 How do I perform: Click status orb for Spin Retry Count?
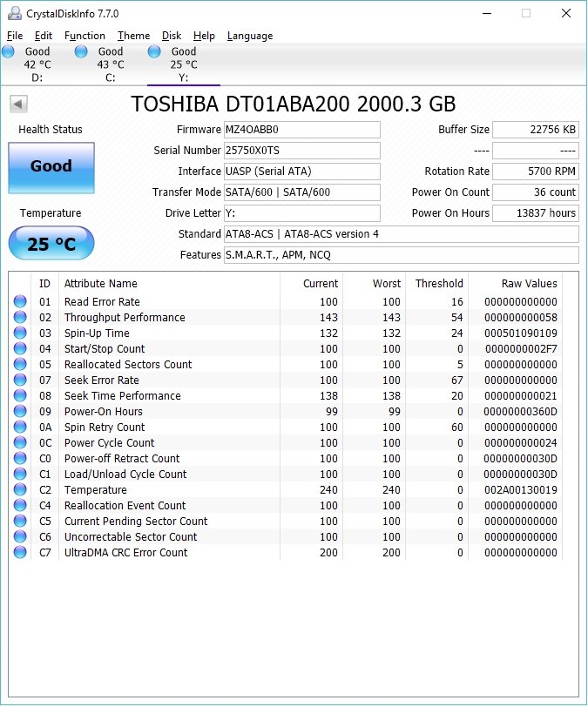click(x=20, y=427)
